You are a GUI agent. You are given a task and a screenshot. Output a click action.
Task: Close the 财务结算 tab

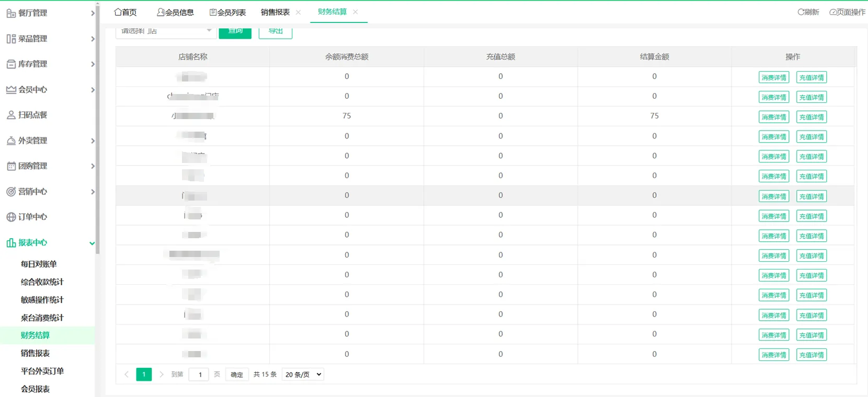pyautogui.click(x=355, y=12)
